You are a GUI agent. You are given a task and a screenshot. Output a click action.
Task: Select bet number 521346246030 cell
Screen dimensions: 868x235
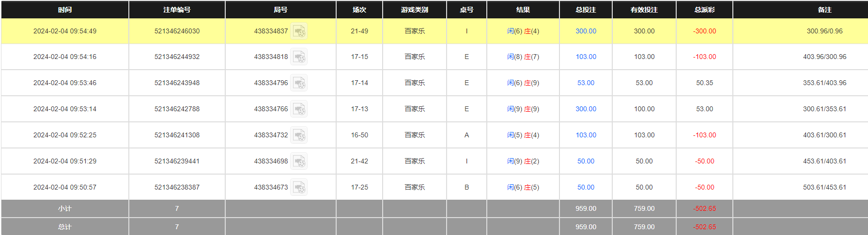pos(177,31)
